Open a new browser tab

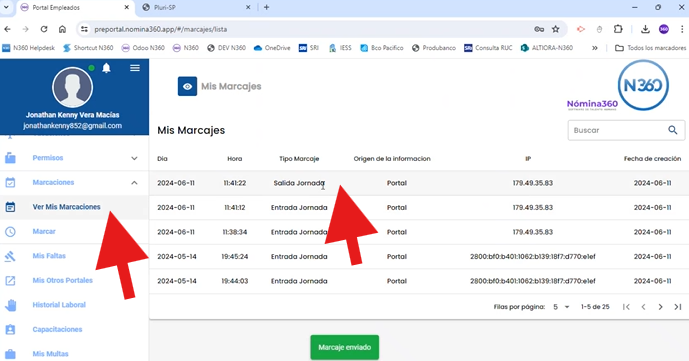(266, 7)
